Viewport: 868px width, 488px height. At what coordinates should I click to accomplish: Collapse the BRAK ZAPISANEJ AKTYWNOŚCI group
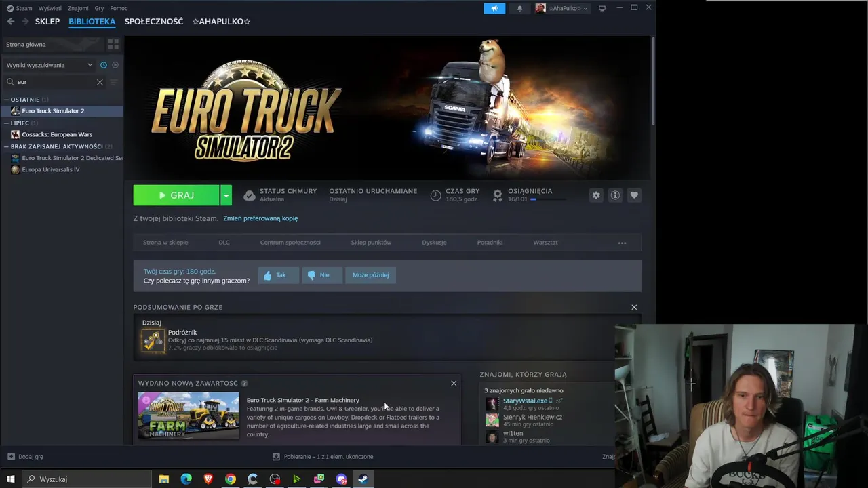point(7,146)
